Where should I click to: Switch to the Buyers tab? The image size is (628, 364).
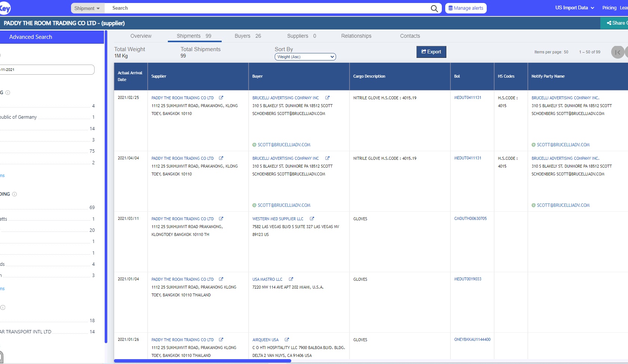(247, 36)
